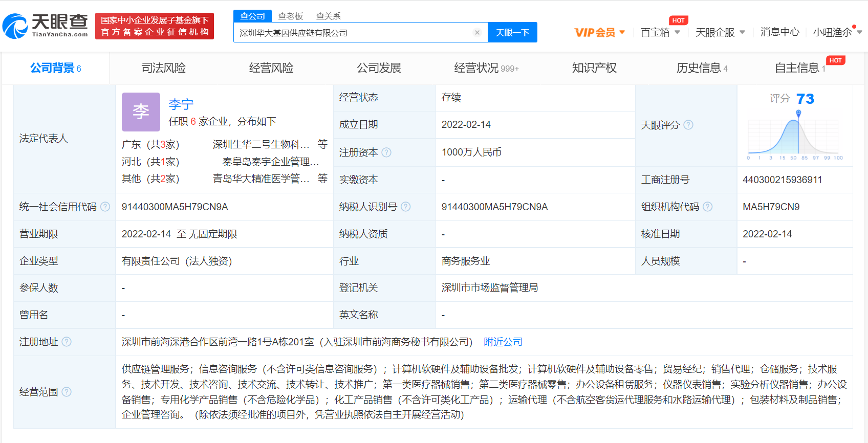The image size is (868, 443).
Task: Expand the 天眼企服 dropdown
Action: pos(720,32)
